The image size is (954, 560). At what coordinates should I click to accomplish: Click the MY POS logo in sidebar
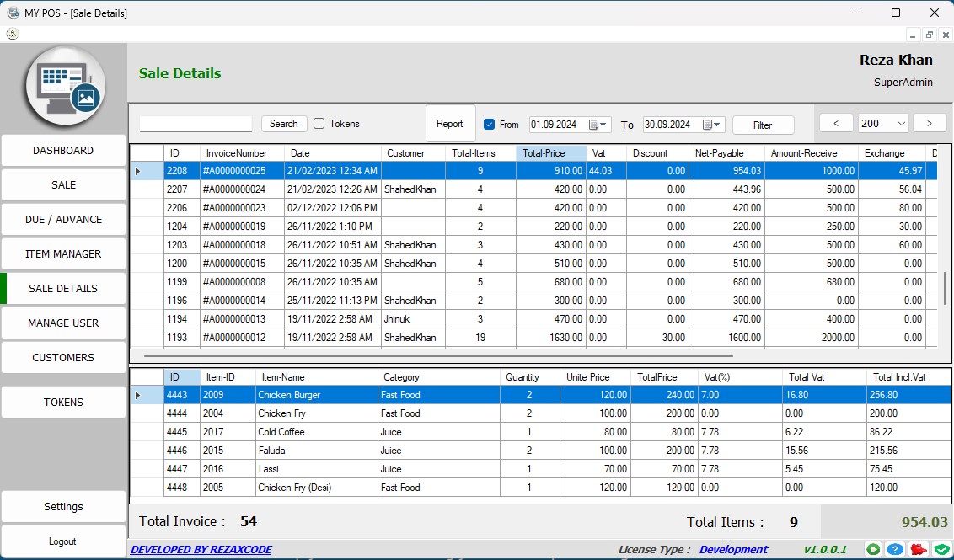tap(64, 87)
